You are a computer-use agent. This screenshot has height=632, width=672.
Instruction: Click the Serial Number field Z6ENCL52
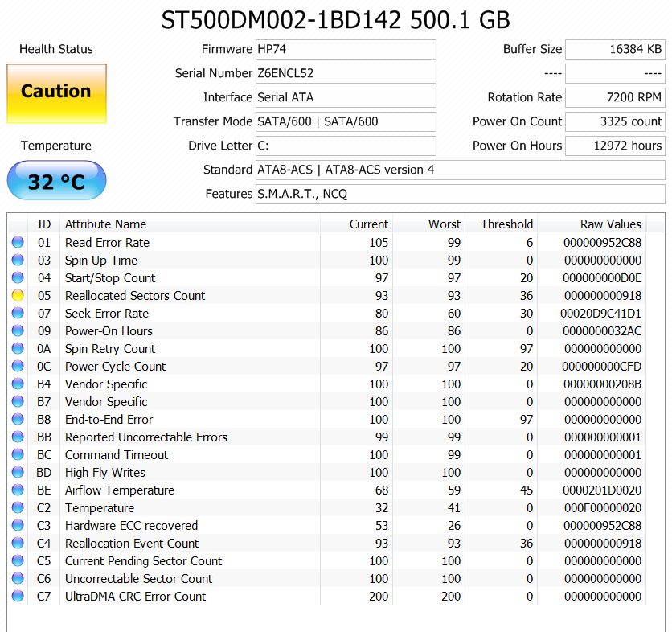pyautogui.click(x=346, y=73)
